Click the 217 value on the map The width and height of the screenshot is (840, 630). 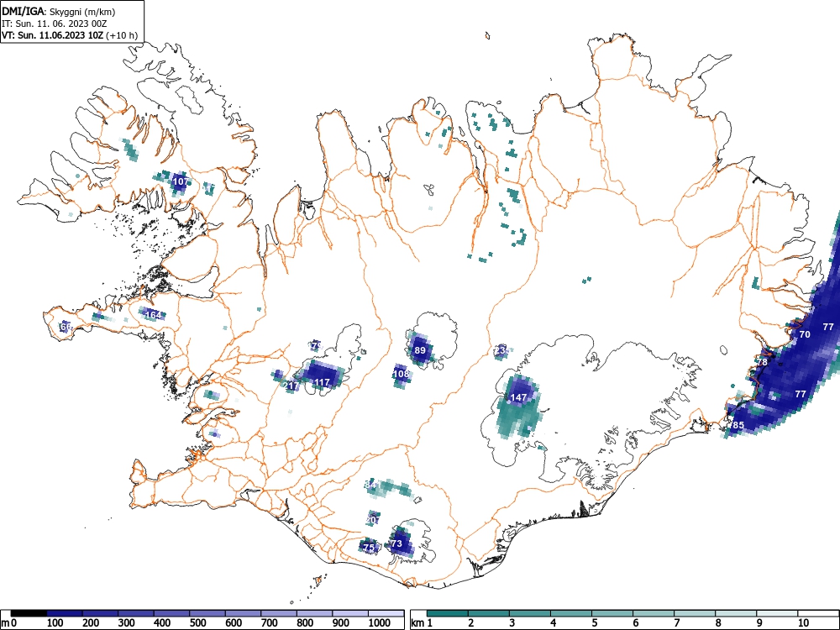pyautogui.click(x=291, y=386)
